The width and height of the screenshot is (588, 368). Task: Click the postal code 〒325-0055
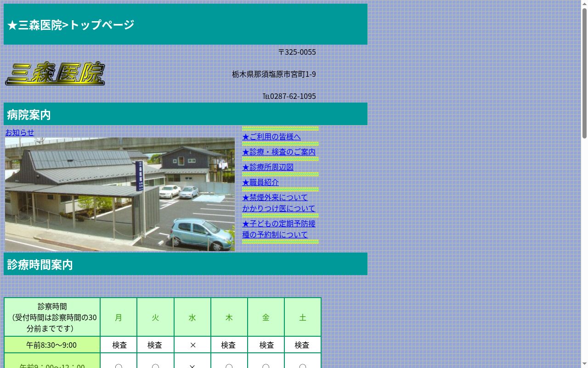pos(297,52)
